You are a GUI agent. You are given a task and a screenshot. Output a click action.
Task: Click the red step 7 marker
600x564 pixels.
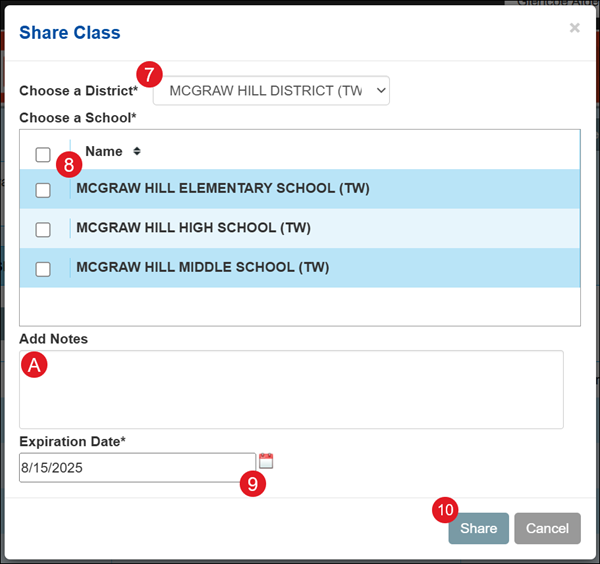click(148, 75)
